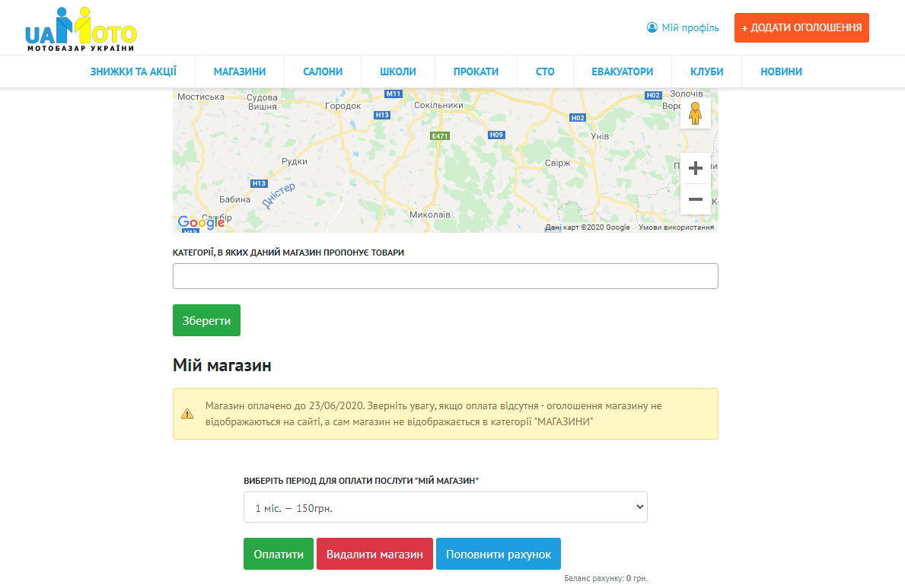This screenshot has width=905, height=588.
Task: Click the Мостиська label on map
Action: pyautogui.click(x=201, y=97)
